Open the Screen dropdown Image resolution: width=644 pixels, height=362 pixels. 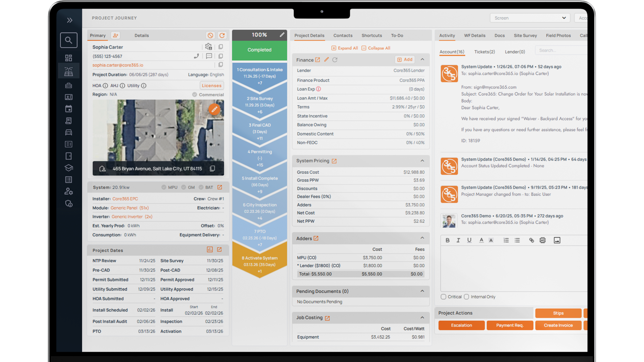[530, 18]
